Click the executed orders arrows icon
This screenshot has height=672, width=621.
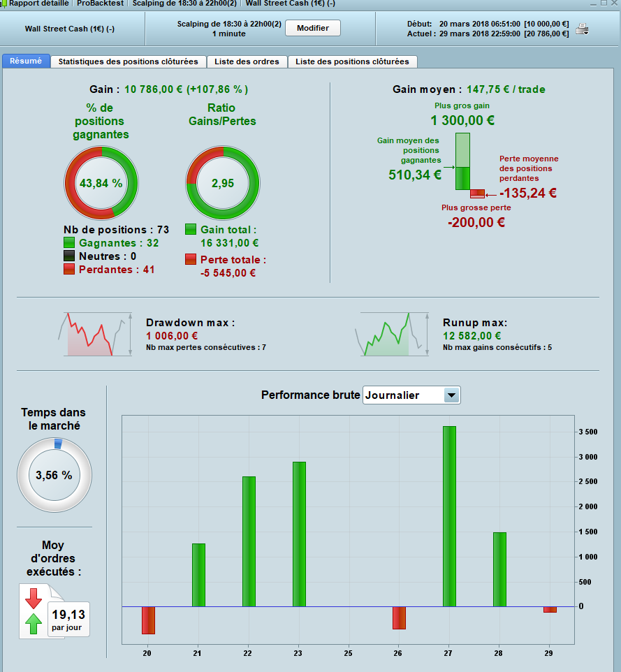34,611
